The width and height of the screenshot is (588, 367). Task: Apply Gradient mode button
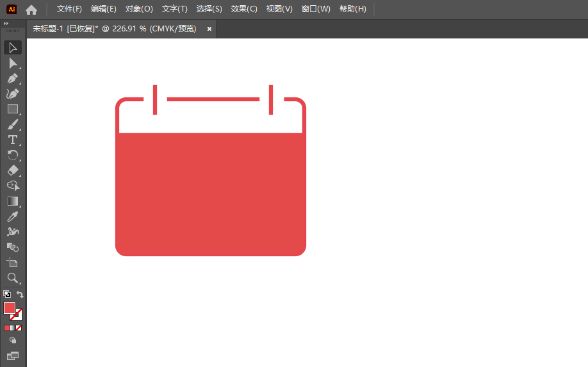tap(13, 328)
